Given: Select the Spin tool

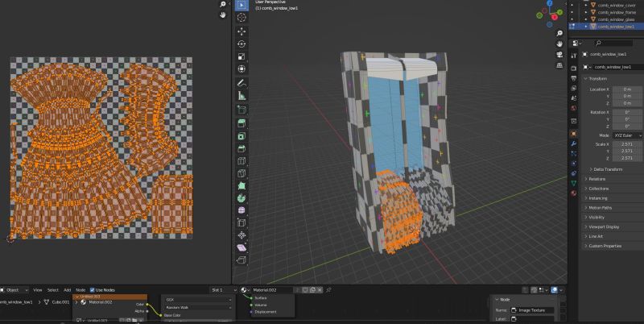Looking at the screenshot, I should (242, 198).
